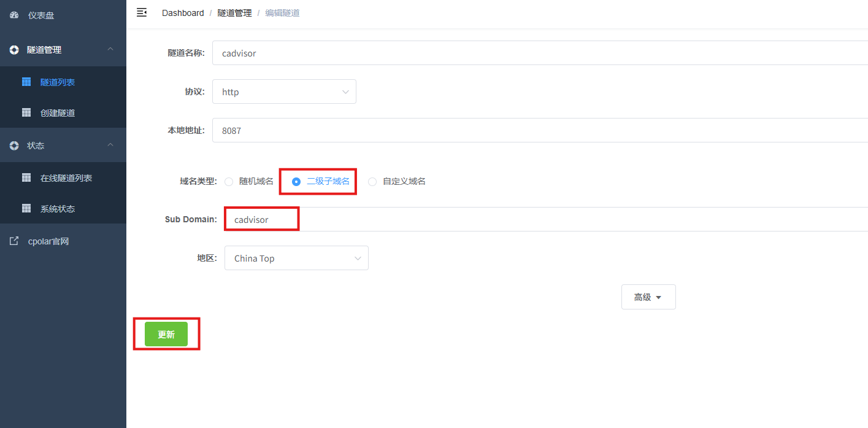Select the 自定义域名 radio option
Image resolution: width=868 pixels, height=428 pixels.
372,182
